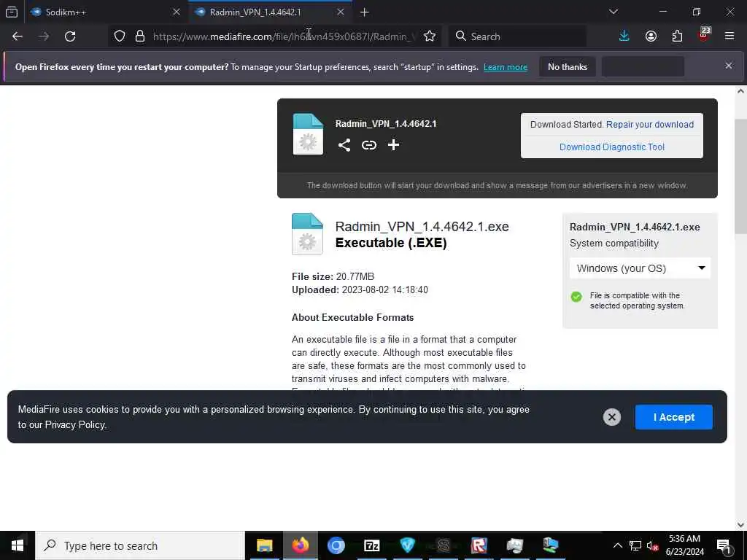
Task: Open the Windows notification center icon
Action: coord(724,545)
